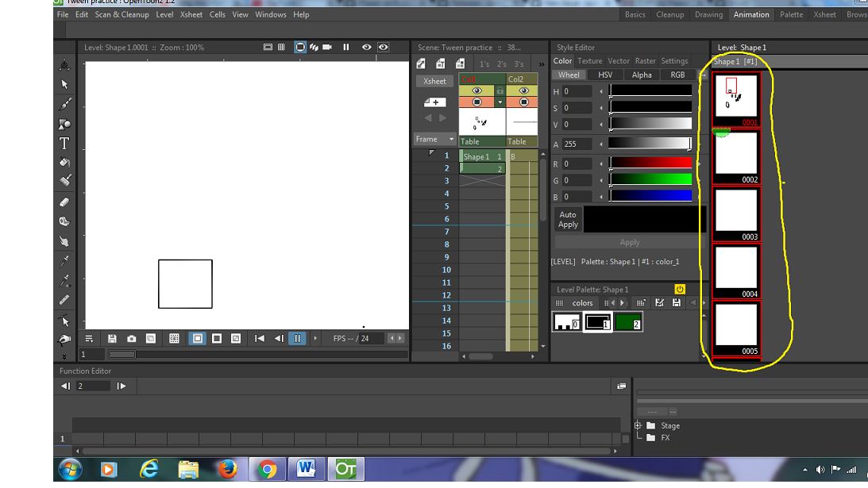The width and height of the screenshot is (868, 488).
Task: Select the Brush tool
Action: click(64, 102)
